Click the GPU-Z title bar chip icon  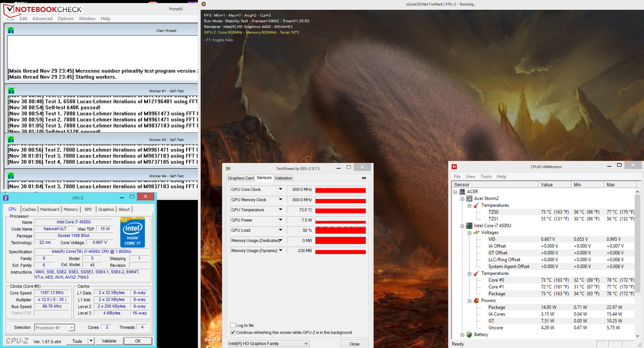tap(228, 168)
